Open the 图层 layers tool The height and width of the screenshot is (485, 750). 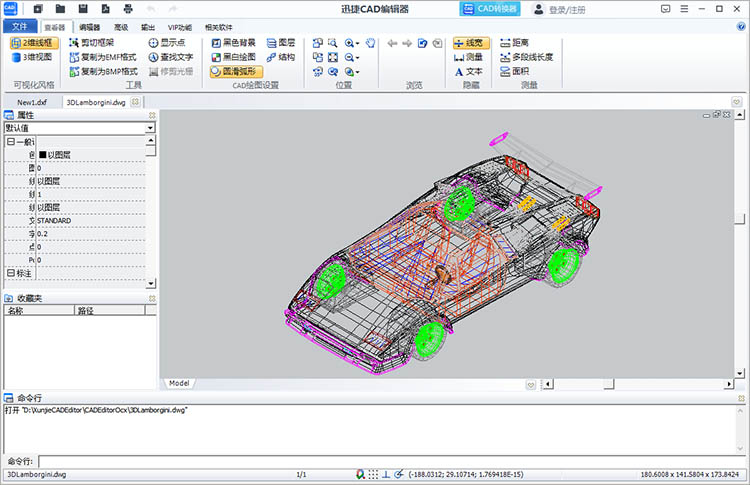coord(281,43)
